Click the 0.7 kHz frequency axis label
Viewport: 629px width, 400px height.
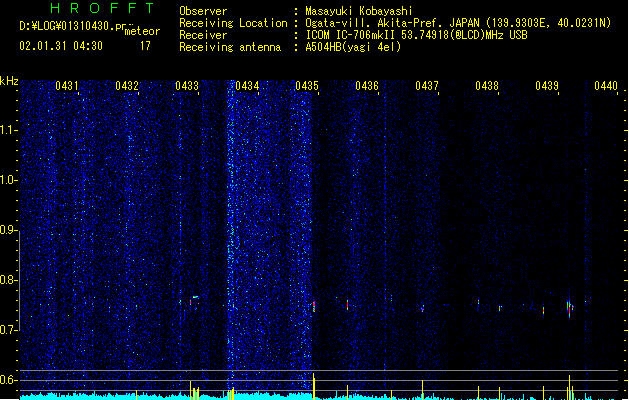pyautogui.click(x=8, y=330)
